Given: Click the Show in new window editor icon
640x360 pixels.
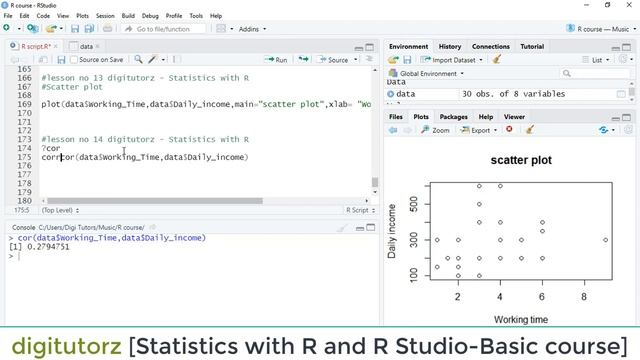Looking at the screenshot, I should (x=42, y=60).
